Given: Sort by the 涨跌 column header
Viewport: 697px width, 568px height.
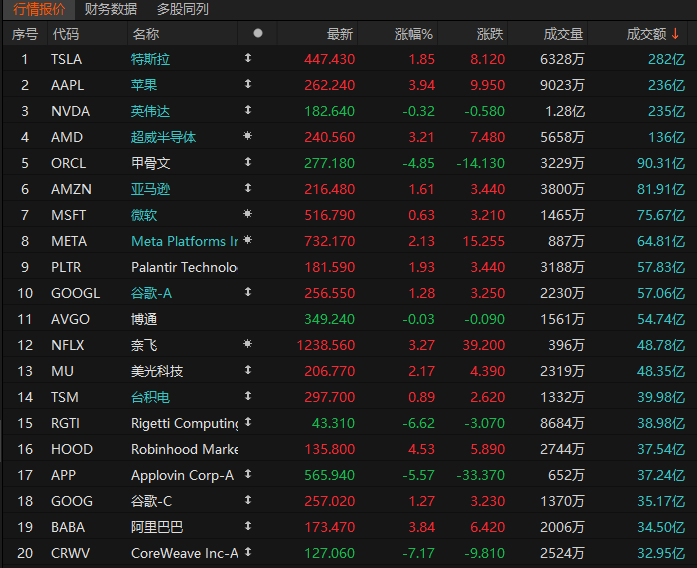Looking at the screenshot, I should click(489, 34).
